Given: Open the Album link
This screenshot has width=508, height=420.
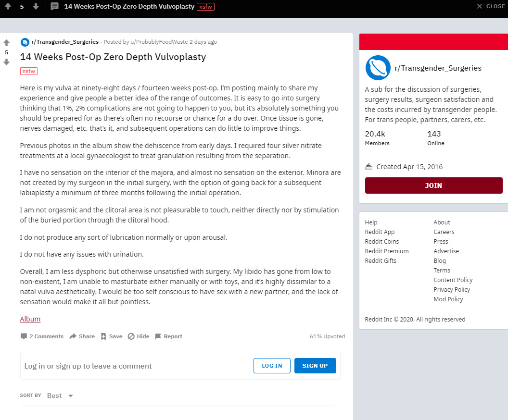Looking at the screenshot, I should point(30,319).
